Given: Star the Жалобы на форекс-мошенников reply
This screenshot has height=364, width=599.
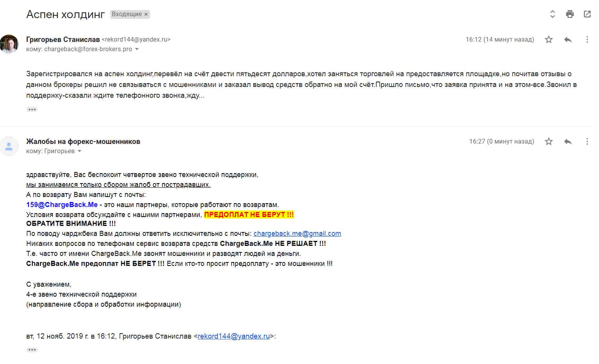Looking at the screenshot, I should [x=549, y=142].
